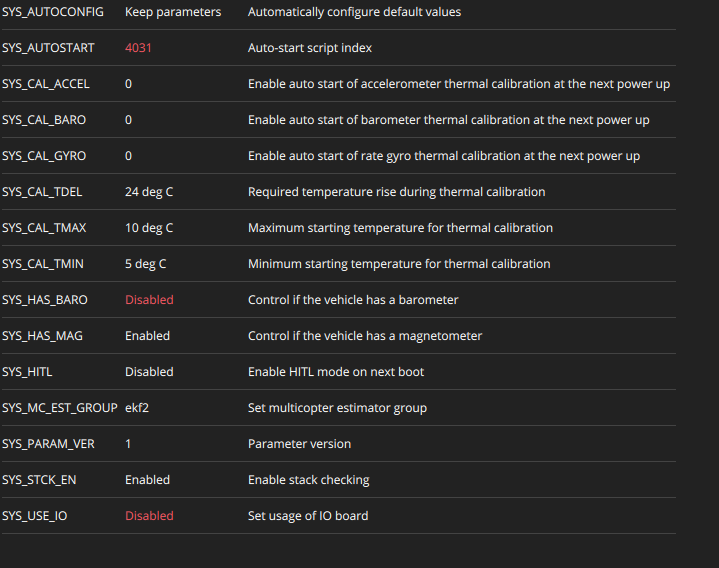
Task: Select the SYS_CAL_TDEL parameter name
Action: [42, 192]
